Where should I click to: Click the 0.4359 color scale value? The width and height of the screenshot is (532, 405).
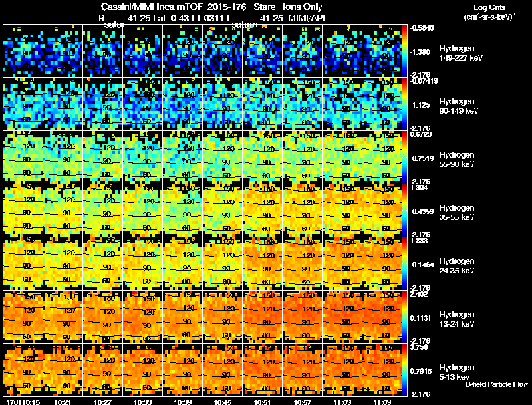pos(423,211)
